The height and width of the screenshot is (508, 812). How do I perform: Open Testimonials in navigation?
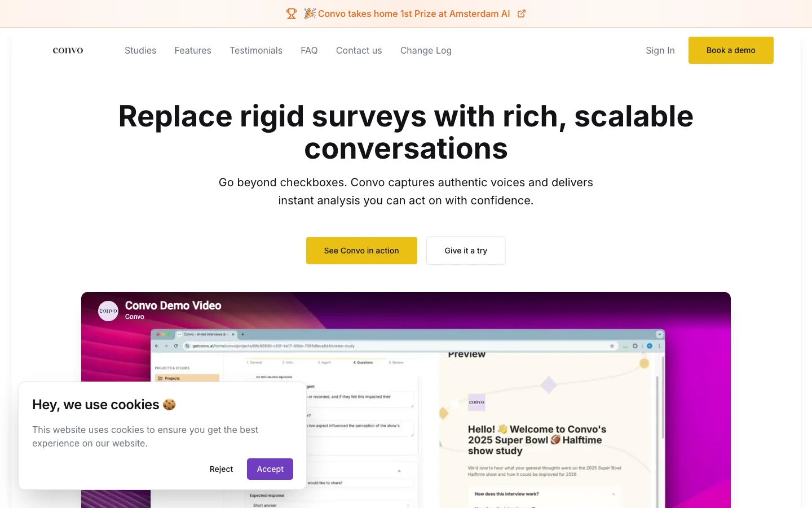tap(256, 50)
